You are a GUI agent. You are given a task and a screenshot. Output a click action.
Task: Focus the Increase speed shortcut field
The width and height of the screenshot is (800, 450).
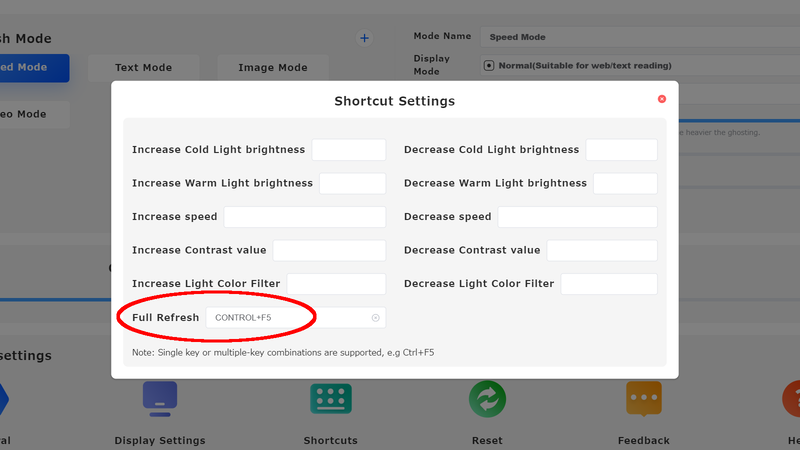tap(305, 217)
